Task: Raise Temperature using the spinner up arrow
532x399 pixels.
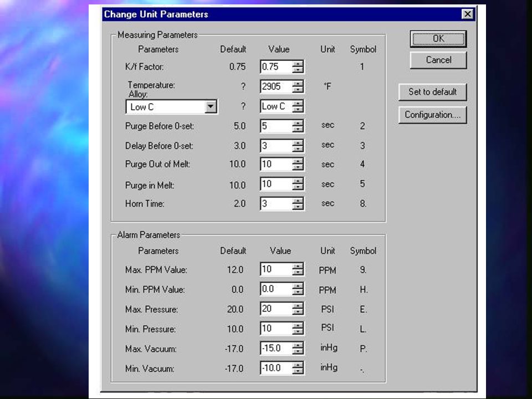Action: tap(298, 83)
